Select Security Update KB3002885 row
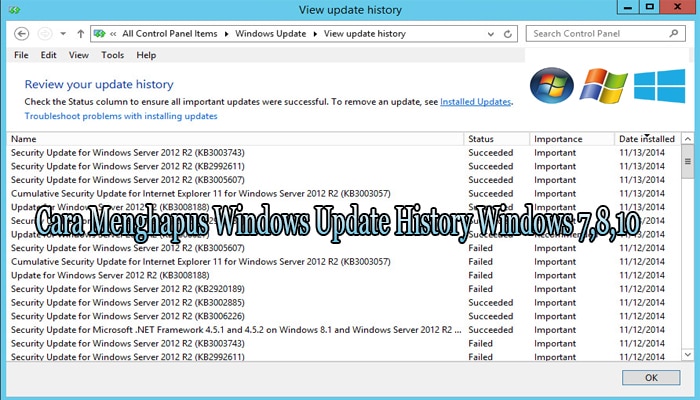Image resolution: width=700 pixels, height=400 pixels. coord(344,302)
